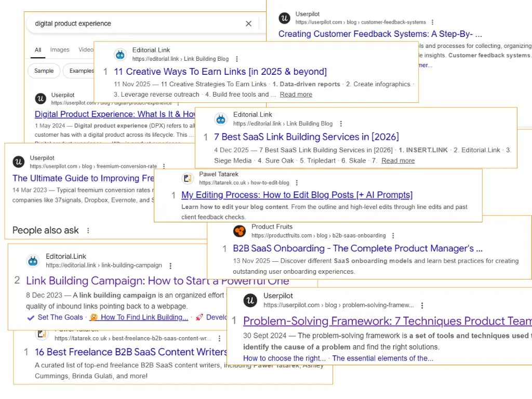532x399 pixels.
Task: Open three-dot menu for 11 Creative Ways result
Action: point(237,59)
